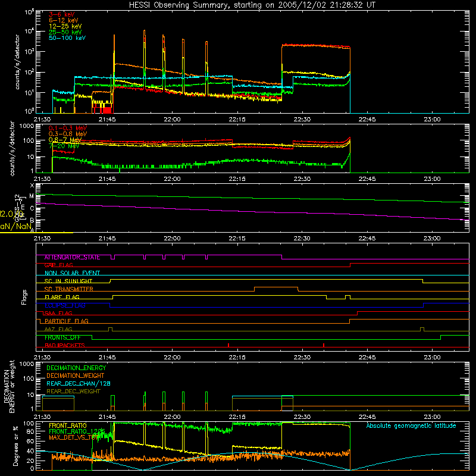Click the DECIMATION ENERGY or weight axis label
Screen dimensions: 476x476
click(9, 386)
